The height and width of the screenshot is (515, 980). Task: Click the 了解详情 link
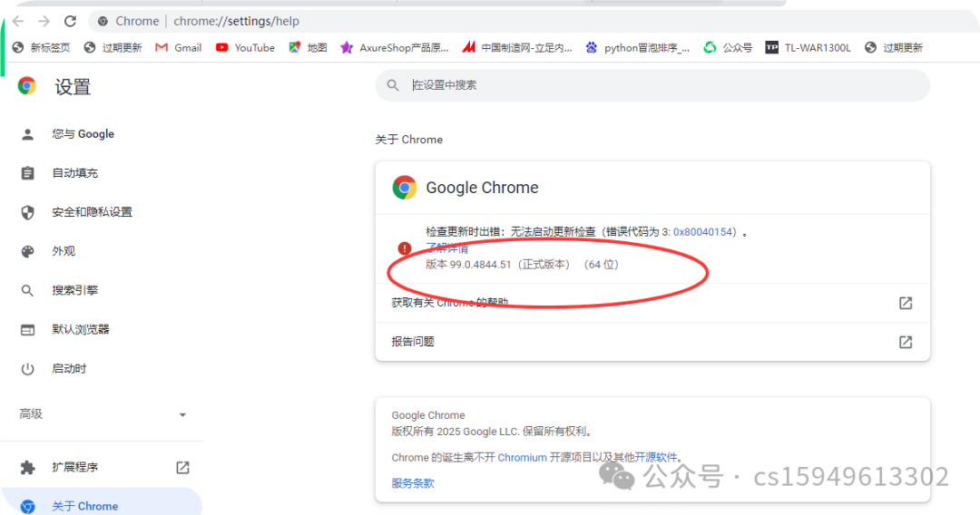(446, 248)
